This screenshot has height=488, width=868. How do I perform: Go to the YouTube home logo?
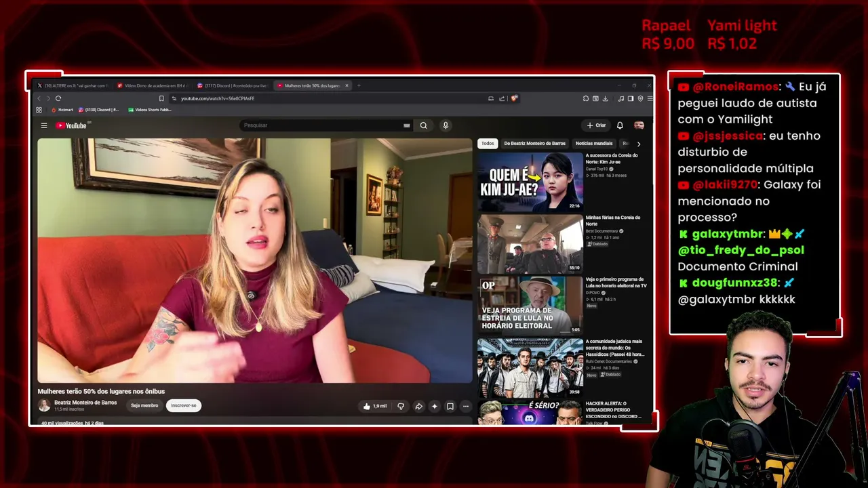point(71,125)
